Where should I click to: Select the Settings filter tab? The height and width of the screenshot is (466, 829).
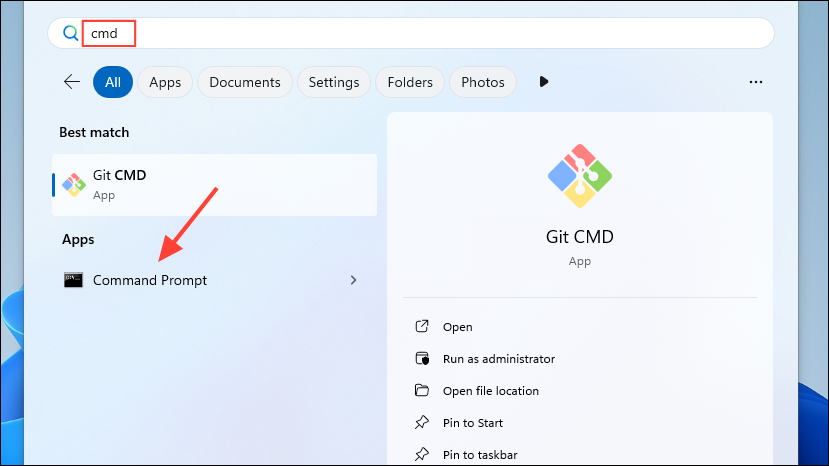pos(334,82)
